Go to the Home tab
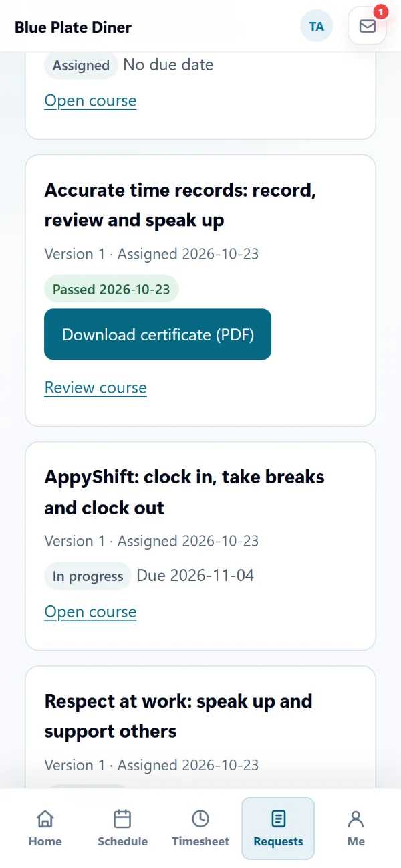 (x=45, y=828)
